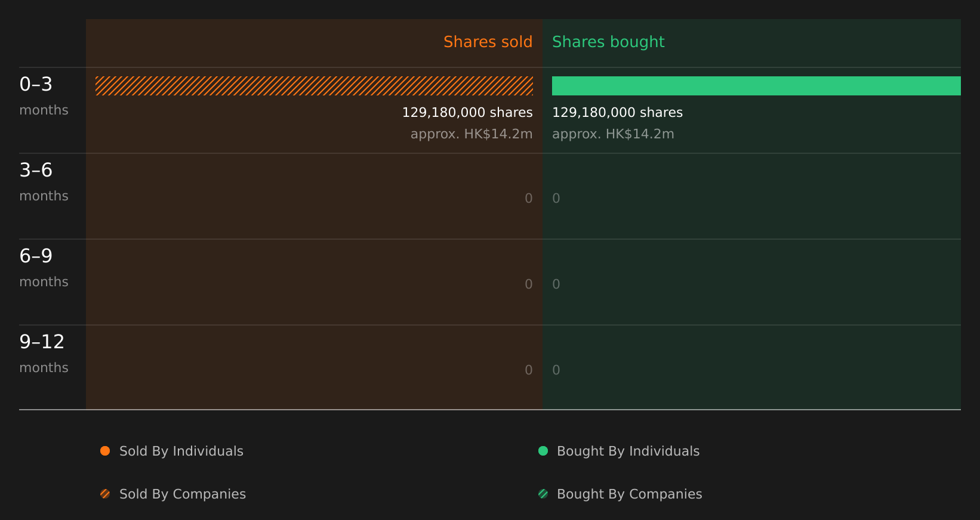Click the orange Sold By Individuals legend dot
Viewport: 980px width, 520px height.
105,451
